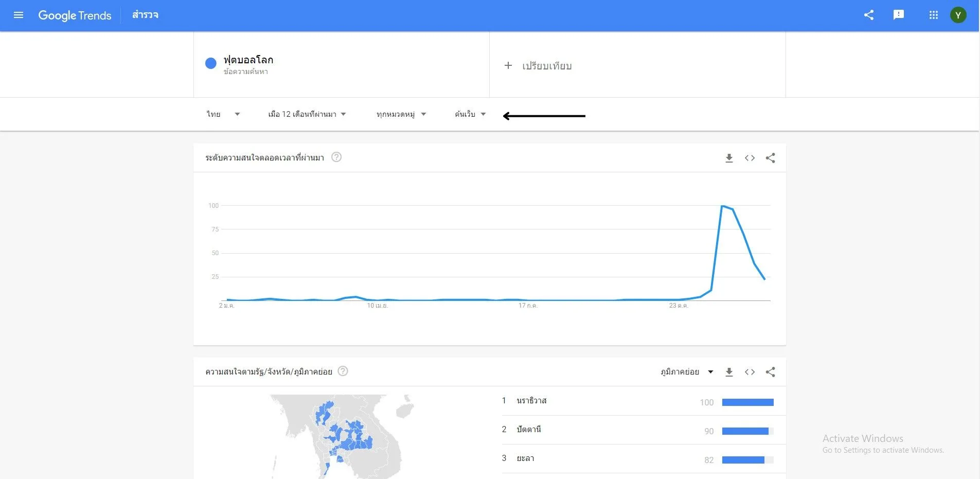980x479 pixels.
Task: Open the hamburger main menu
Action: [19, 15]
